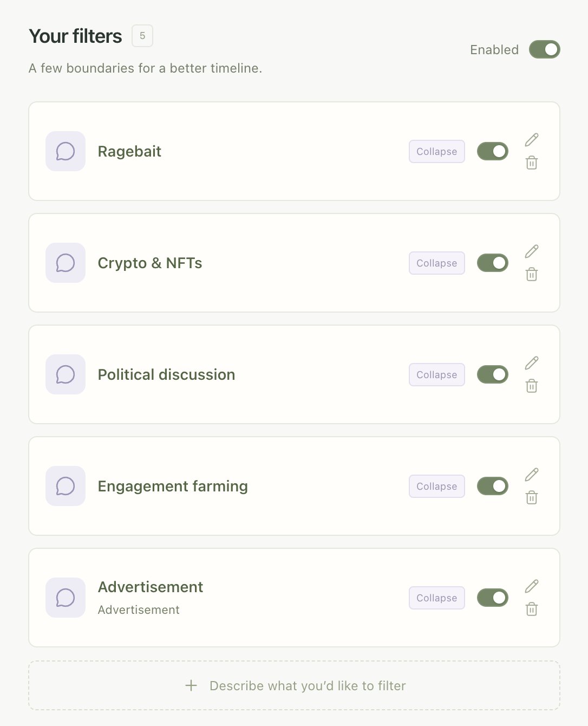Edit the Crypto & NFTs filter
Viewport: 588px width, 726px height.
pos(532,251)
